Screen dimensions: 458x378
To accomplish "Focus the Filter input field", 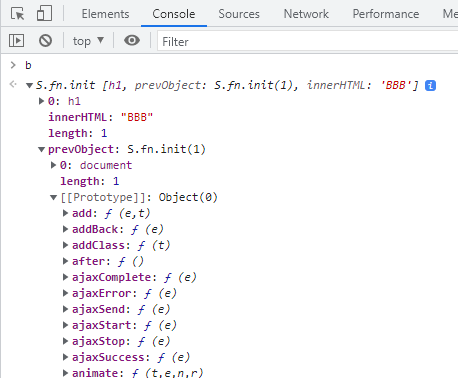I will point(307,42).
